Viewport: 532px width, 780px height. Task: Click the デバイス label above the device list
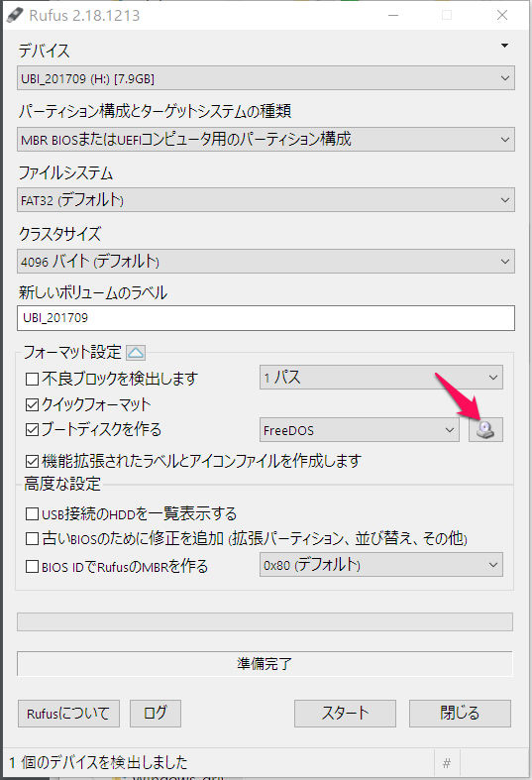pyautogui.click(x=45, y=51)
